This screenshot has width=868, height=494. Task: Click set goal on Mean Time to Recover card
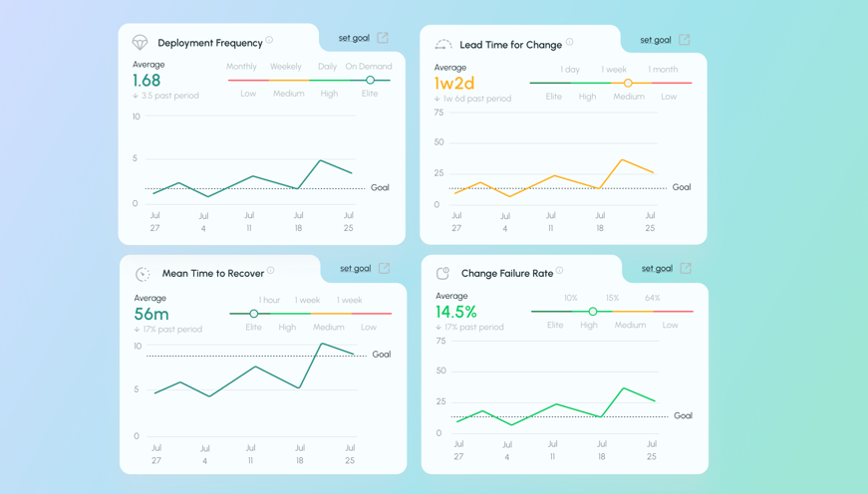356,268
